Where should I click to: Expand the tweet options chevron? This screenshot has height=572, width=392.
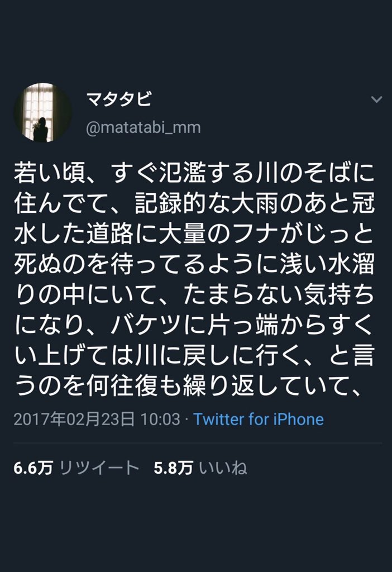coord(376,99)
